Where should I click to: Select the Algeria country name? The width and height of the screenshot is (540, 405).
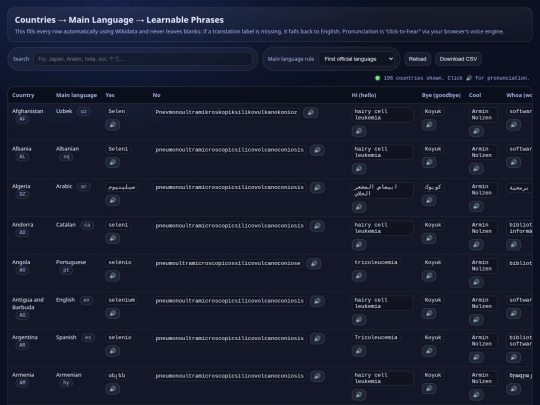pyautogui.click(x=21, y=186)
